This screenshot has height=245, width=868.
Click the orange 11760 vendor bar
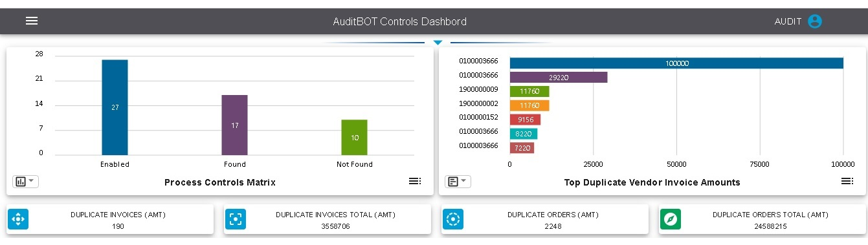pyautogui.click(x=529, y=105)
